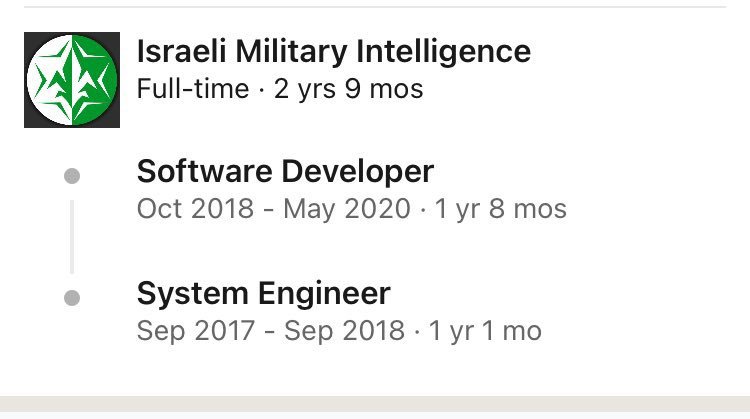
Task: Click the timeline dot beside Software Developer
Action: 72,176
